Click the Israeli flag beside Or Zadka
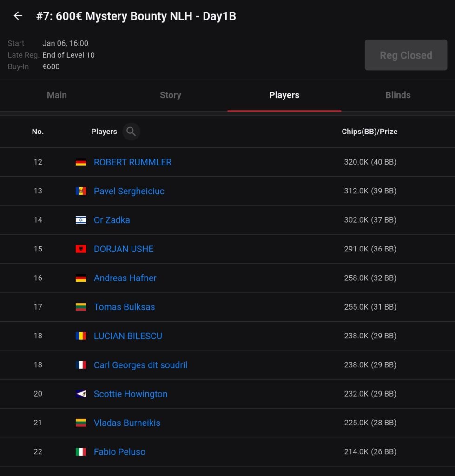The width and height of the screenshot is (455, 476). click(81, 220)
